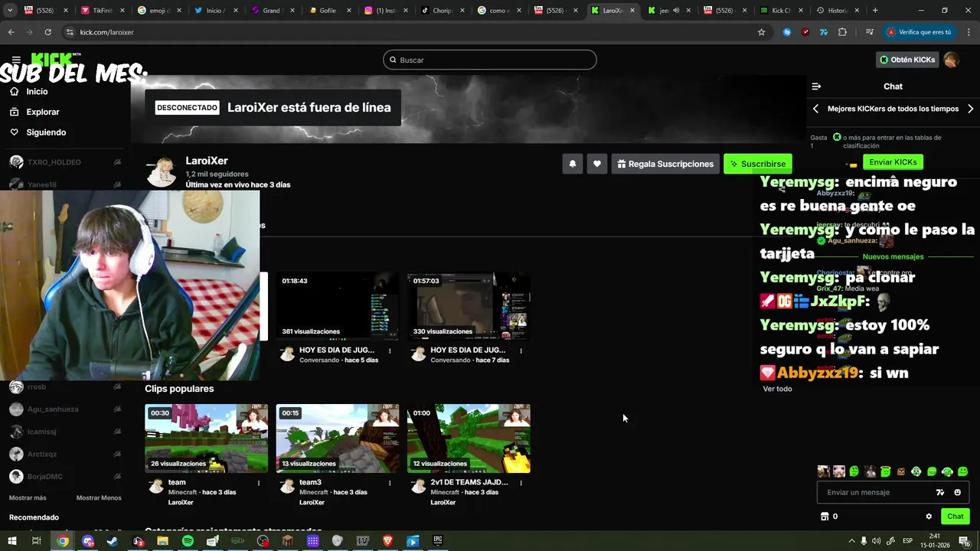Open the BorjaDMC channel in sidebar
This screenshot has height=551, width=980.
coord(65,477)
